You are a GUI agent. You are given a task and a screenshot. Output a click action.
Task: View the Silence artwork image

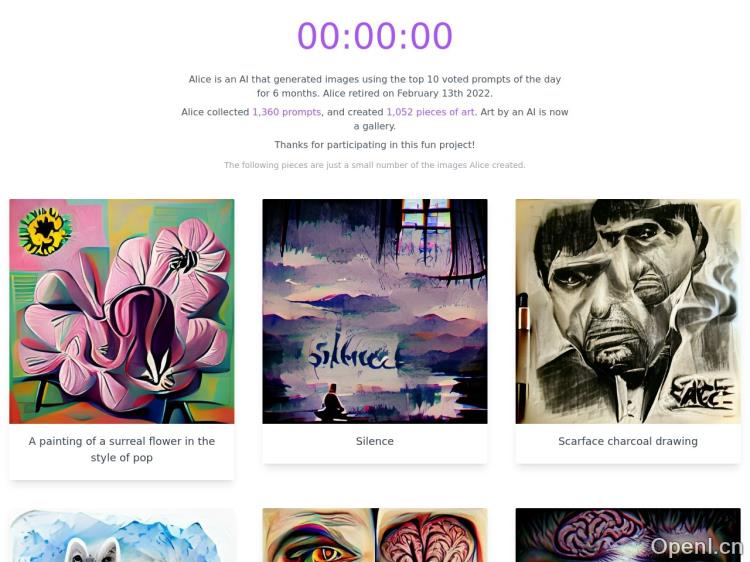point(375,311)
